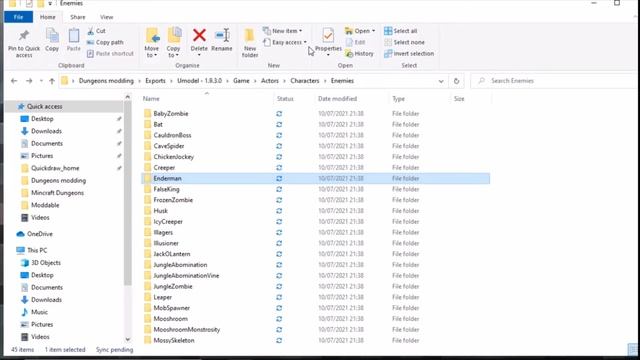The width and height of the screenshot is (640, 360).
Task: Click Select all
Action: coord(400,31)
